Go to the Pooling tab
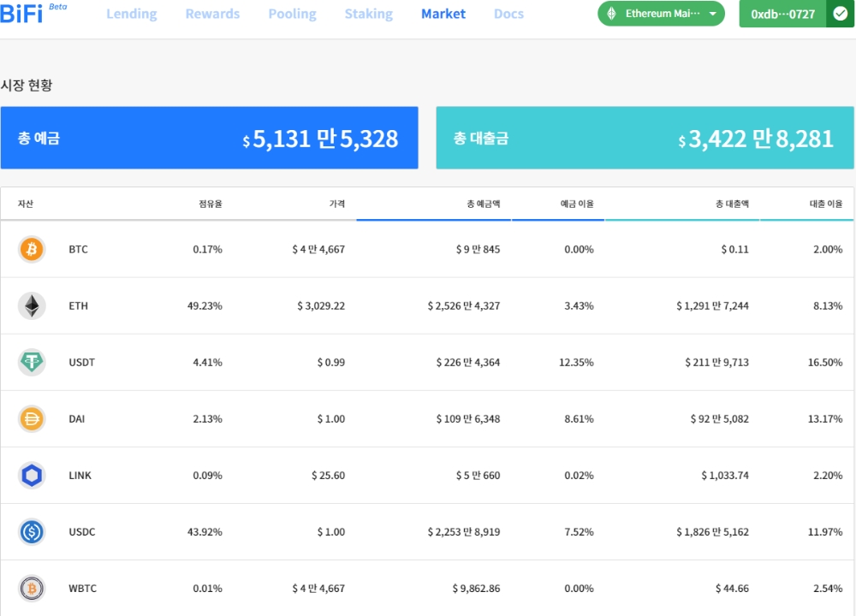This screenshot has width=856, height=616. pos(292,14)
